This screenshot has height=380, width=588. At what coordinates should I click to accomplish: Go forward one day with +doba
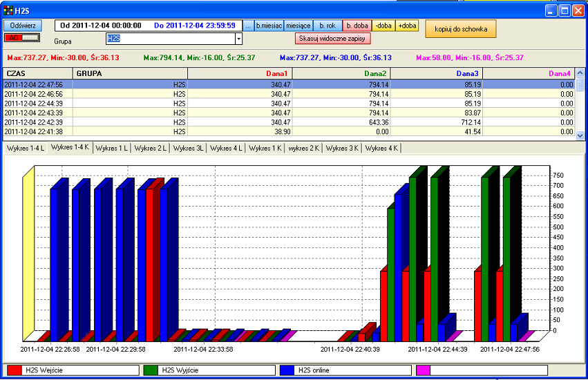[407, 26]
